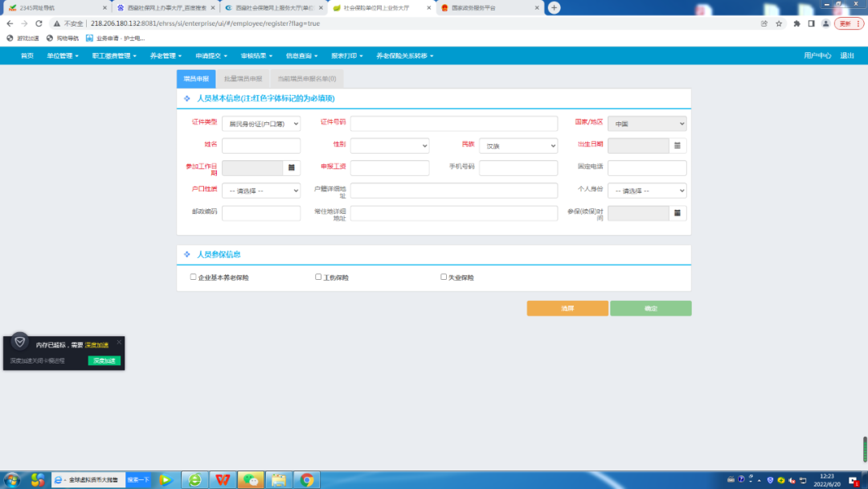The height and width of the screenshot is (489, 868).
Task: Switch to the 当前增员申报名单(0) tab
Action: [307, 79]
